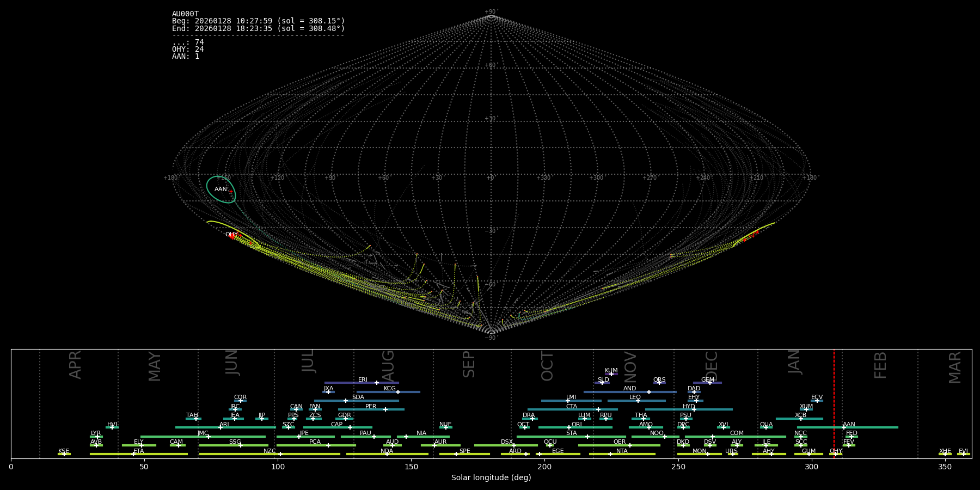Click the KUM shower label in timeline
Screen dimensions: 980x490
(611, 371)
